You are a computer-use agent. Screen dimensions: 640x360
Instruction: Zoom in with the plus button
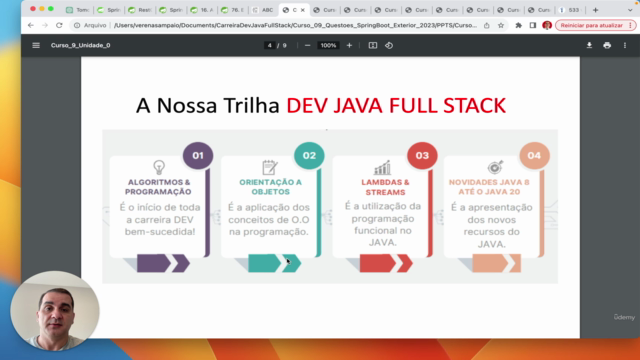click(349, 45)
